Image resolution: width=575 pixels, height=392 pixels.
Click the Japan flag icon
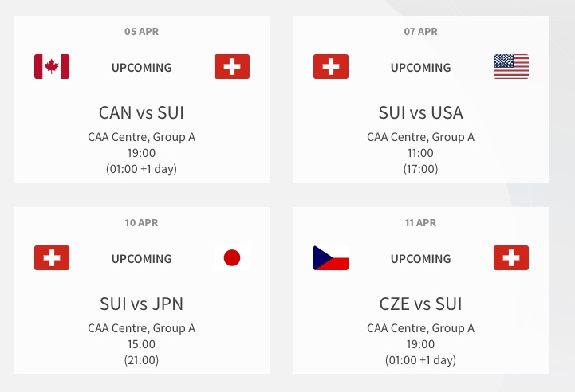pyautogui.click(x=232, y=257)
